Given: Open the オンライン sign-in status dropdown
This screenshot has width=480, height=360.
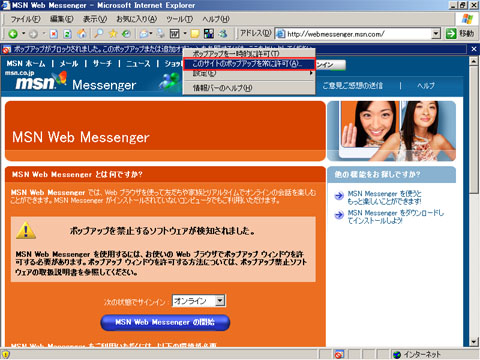Looking at the screenshot, I should (220, 301).
